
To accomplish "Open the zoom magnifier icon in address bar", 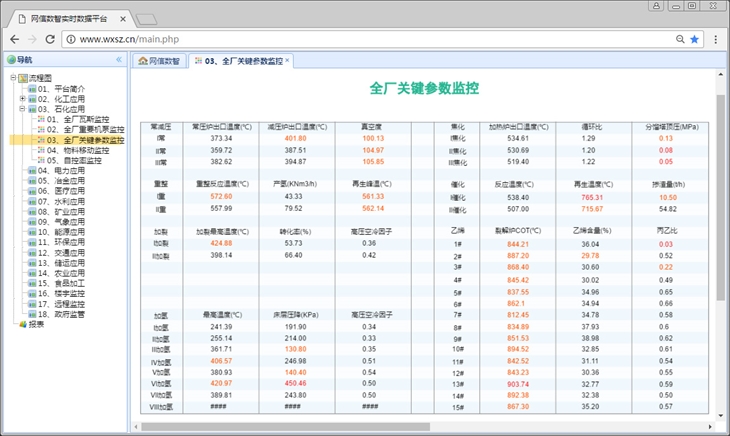I will (x=680, y=40).
